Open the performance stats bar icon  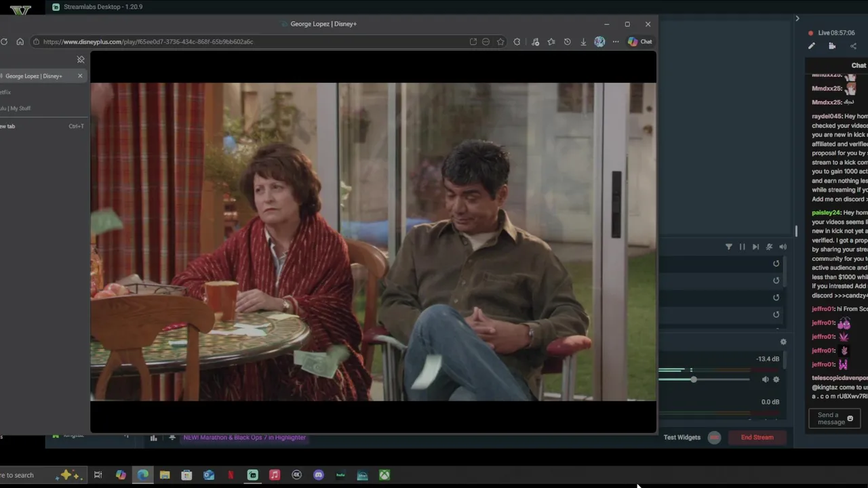[153, 438]
